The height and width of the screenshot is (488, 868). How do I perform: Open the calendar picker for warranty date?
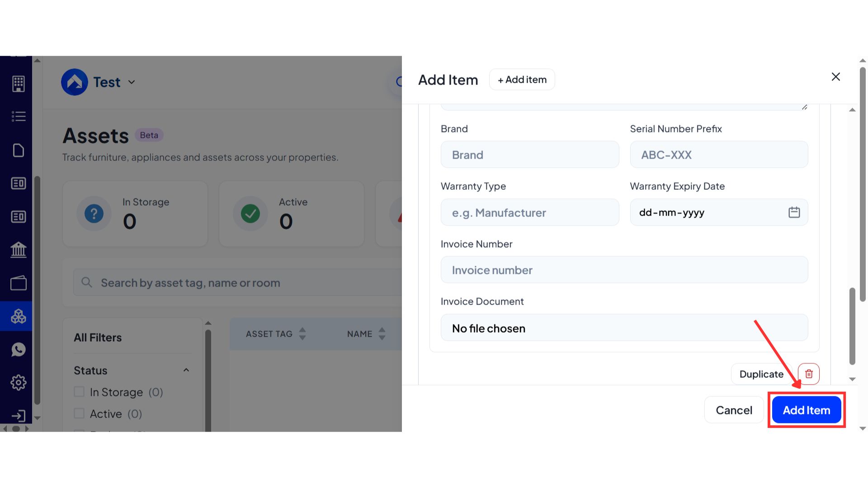click(794, 212)
